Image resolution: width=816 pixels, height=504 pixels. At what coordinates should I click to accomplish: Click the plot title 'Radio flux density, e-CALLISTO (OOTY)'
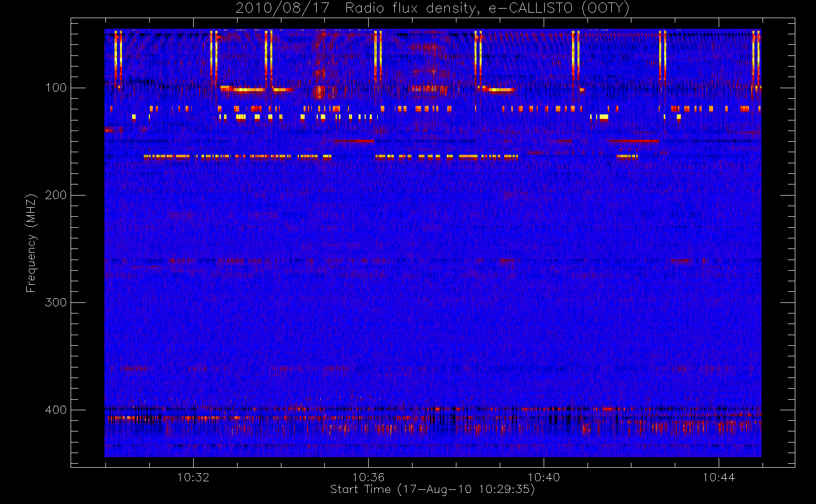click(x=487, y=9)
